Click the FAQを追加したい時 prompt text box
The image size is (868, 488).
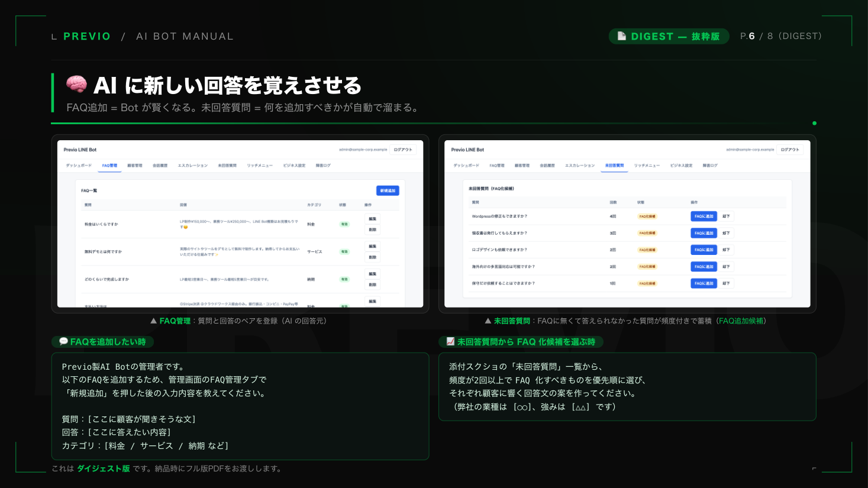[240, 406]
